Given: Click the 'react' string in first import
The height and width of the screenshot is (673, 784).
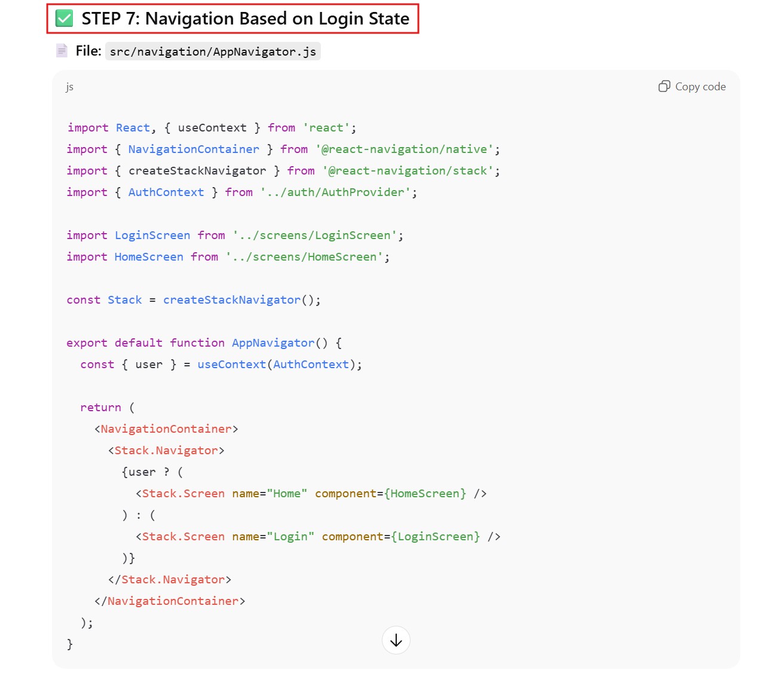Looking at the screenshot, I should coord(326,127).
